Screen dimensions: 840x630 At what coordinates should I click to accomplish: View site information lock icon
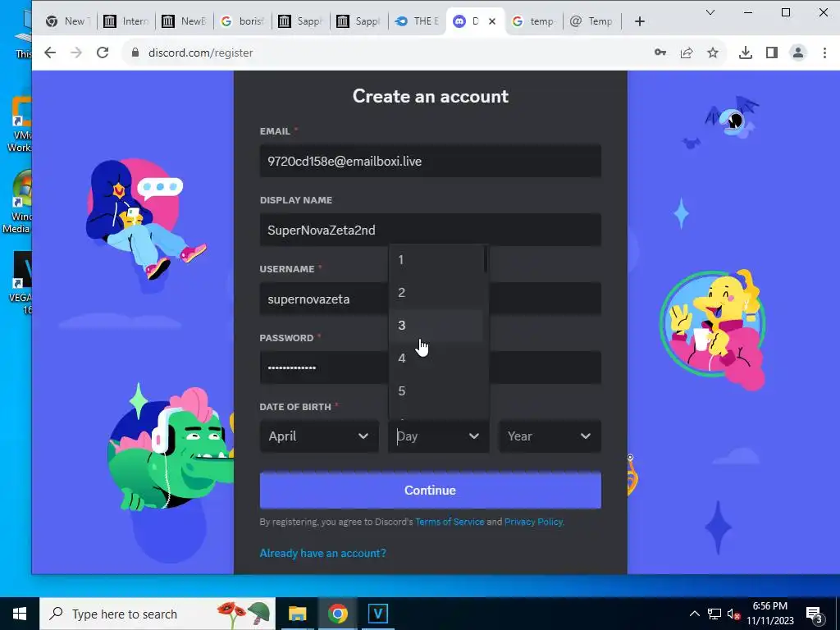click(135, 52)
